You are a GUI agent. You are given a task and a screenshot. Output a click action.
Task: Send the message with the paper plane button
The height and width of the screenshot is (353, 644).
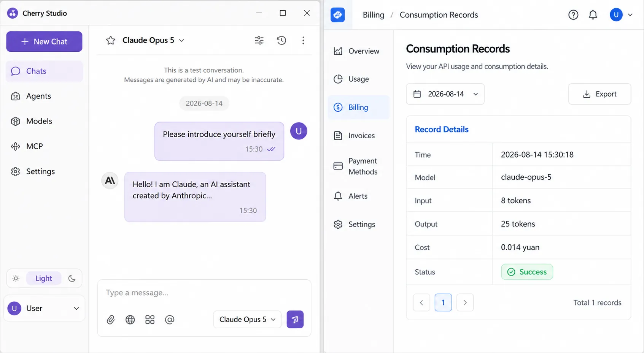(x=295, y=320)
